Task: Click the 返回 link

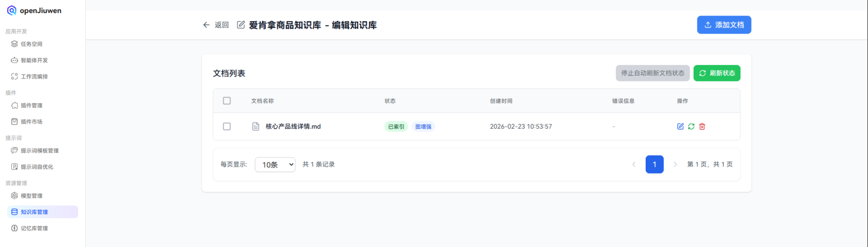Action: (x=222, y=25)
